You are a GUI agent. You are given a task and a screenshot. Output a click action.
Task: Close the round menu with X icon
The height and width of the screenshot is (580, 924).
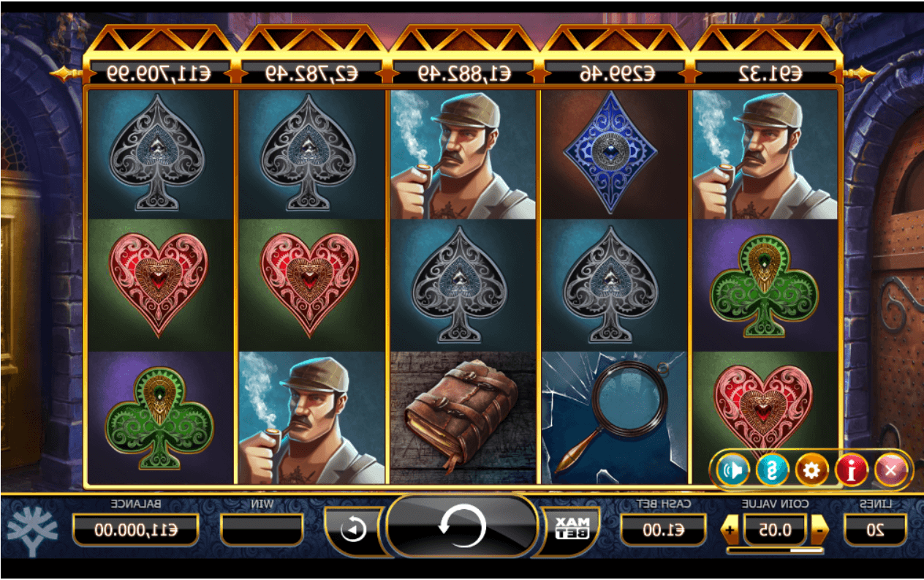coord(890,470)
